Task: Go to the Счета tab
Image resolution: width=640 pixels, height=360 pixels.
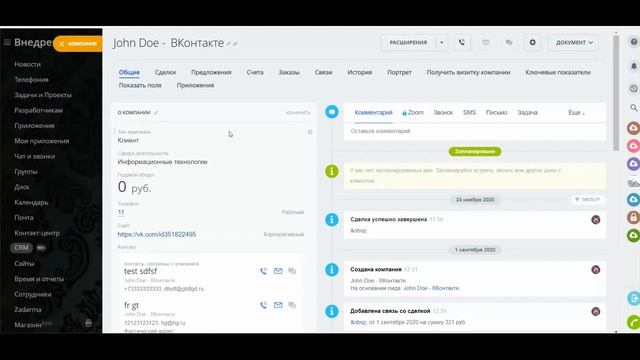Action: (255, 72)
